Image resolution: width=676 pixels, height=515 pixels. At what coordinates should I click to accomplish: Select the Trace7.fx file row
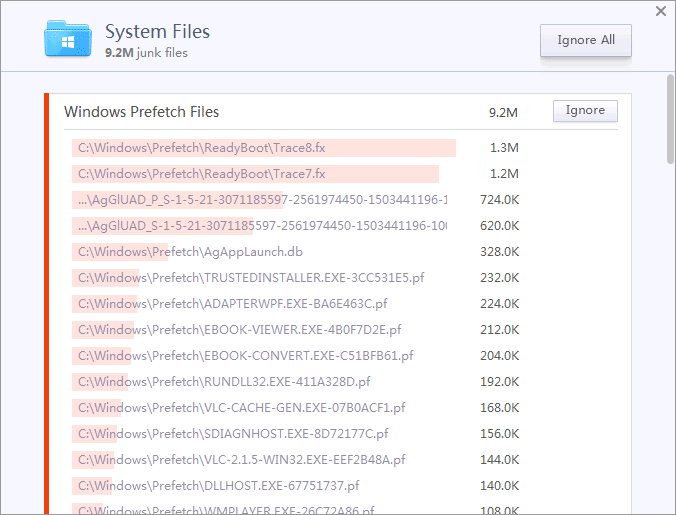tap(295, 174)
